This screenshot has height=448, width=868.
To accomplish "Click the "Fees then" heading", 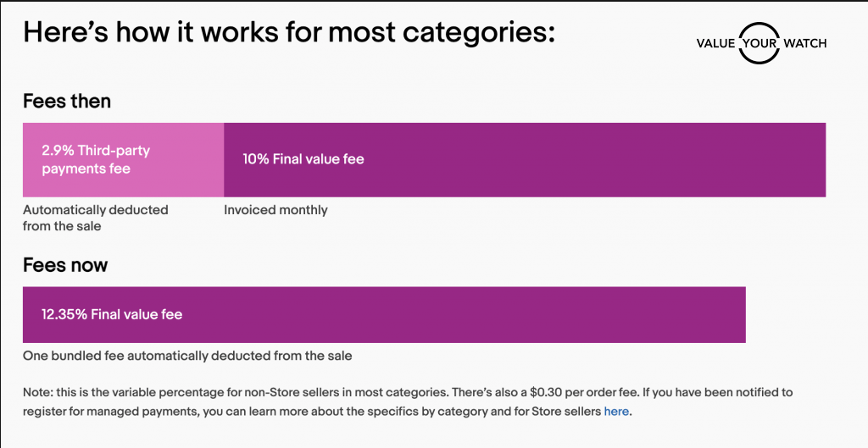I will pos(67,101).
